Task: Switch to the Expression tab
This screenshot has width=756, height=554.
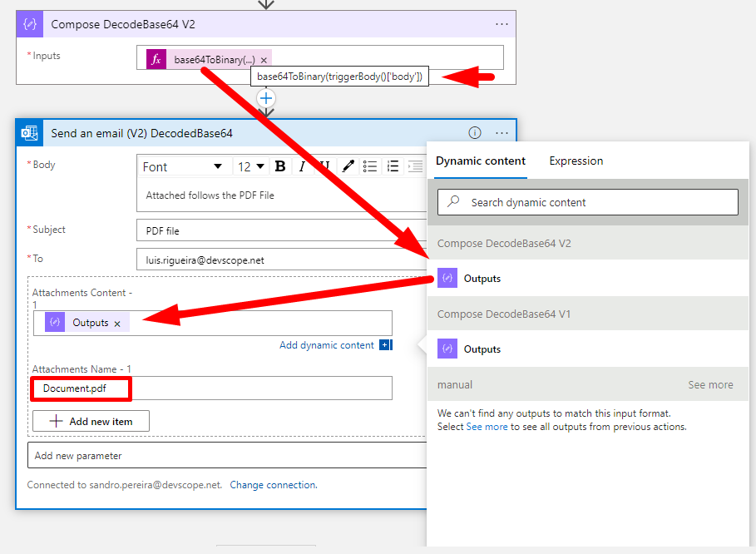Action: 576,161
